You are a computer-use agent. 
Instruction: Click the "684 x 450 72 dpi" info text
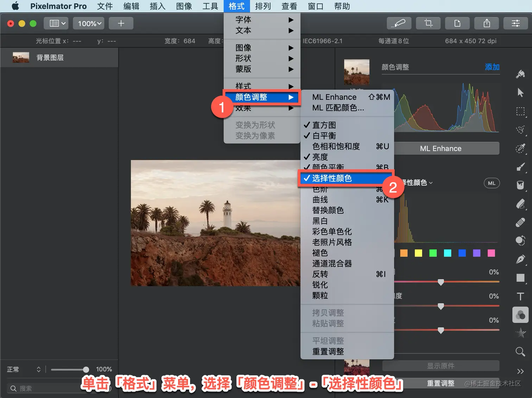click(470, 41)
